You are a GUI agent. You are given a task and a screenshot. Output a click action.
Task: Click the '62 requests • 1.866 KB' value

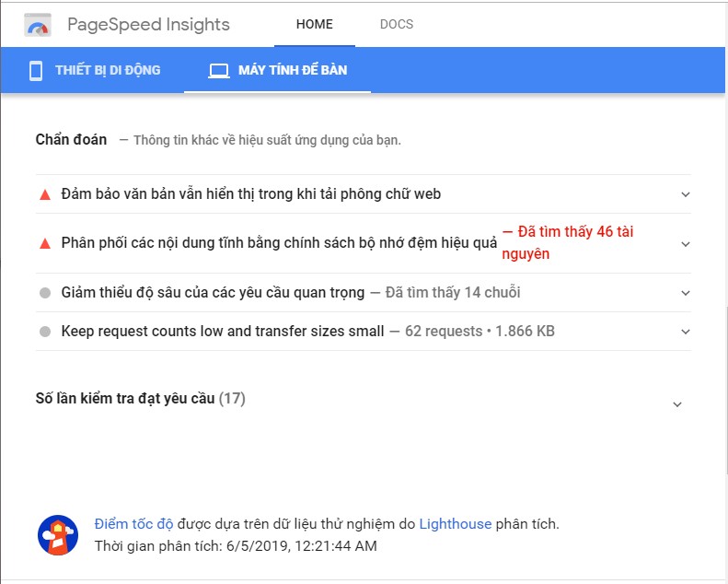coord(480,331)
